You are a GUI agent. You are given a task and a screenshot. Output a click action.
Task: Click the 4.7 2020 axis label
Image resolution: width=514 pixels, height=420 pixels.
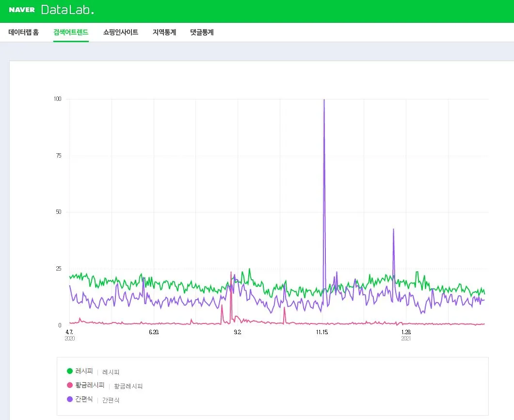coord(69,335)
